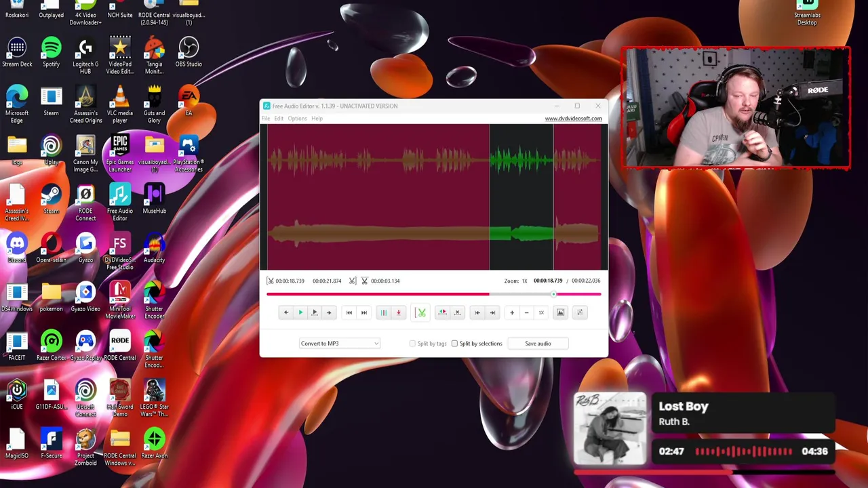
Task: Open VideoPad Video Editor shortcut
Action: click(120, 56)
